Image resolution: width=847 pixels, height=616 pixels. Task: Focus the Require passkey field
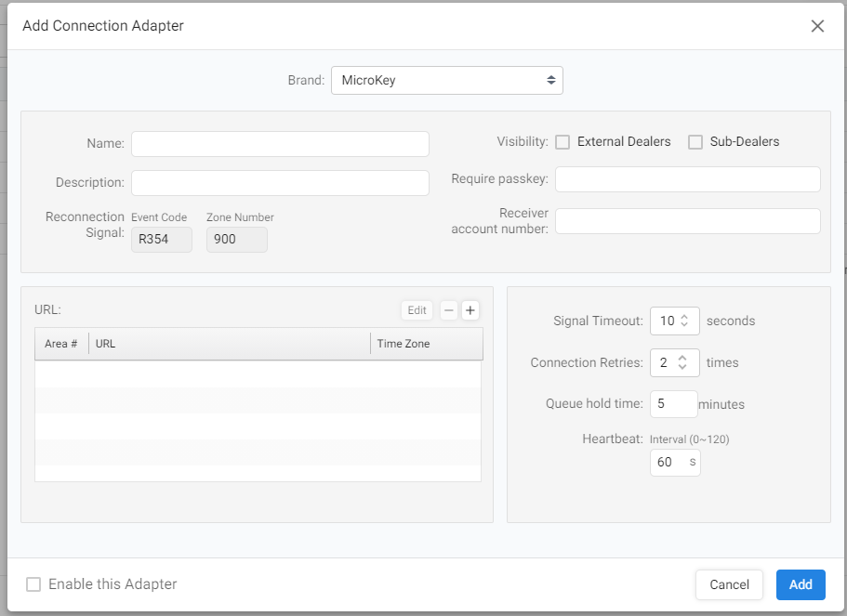[688, 179]
